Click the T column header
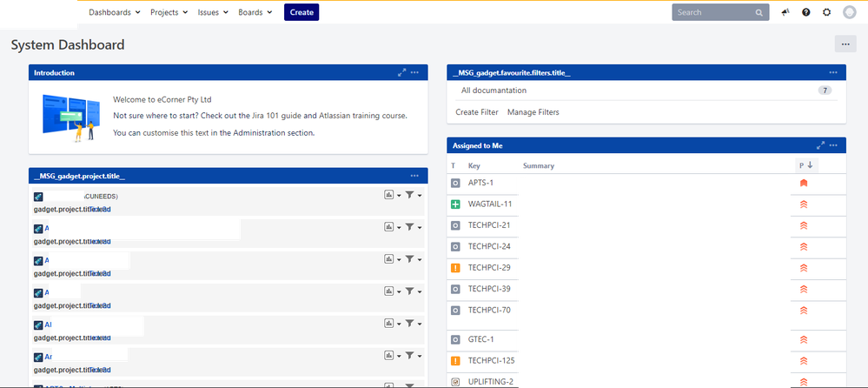 click(x=454, y=166)
